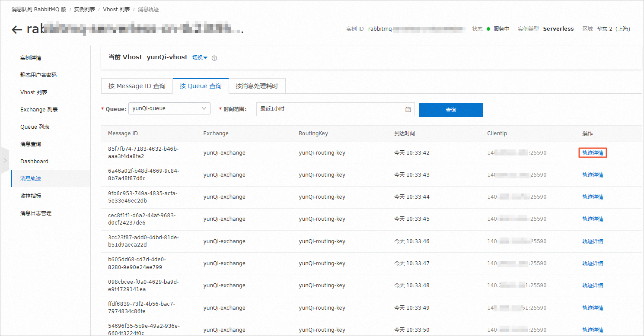The height and width of the screenshot is (336, 644).
Task: Open Dashboard in the sidebar
Action: click(34, 162)
